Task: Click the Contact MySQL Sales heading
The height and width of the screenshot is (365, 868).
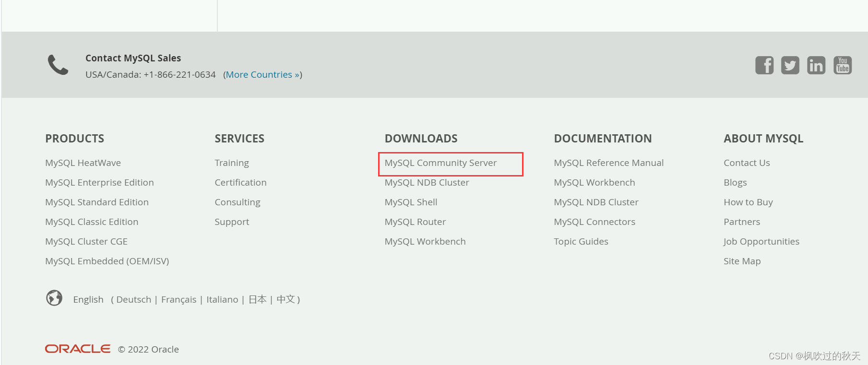Action: point(133,58)
